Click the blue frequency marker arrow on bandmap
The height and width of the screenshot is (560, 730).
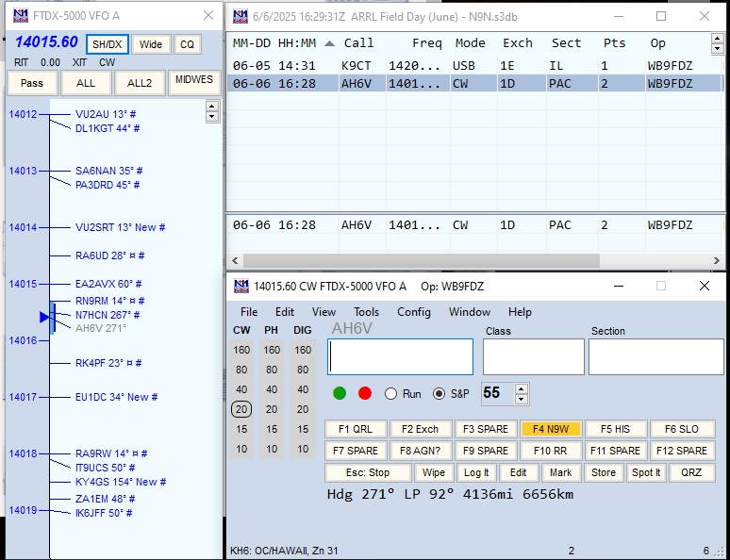44,318
